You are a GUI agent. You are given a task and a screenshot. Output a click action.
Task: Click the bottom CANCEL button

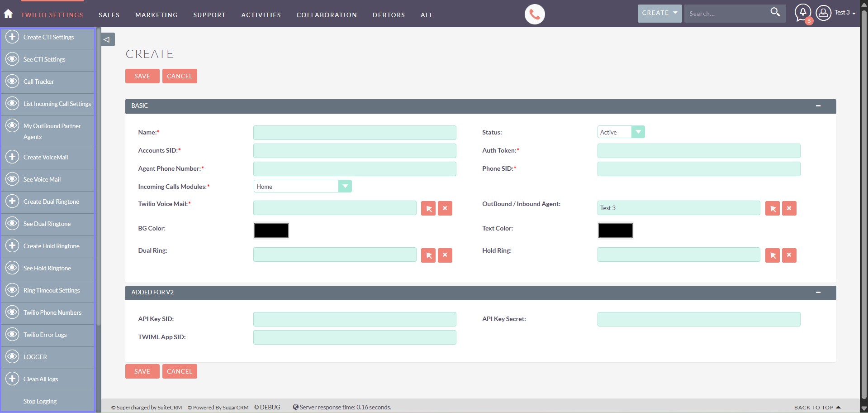(x=180, y=371)
